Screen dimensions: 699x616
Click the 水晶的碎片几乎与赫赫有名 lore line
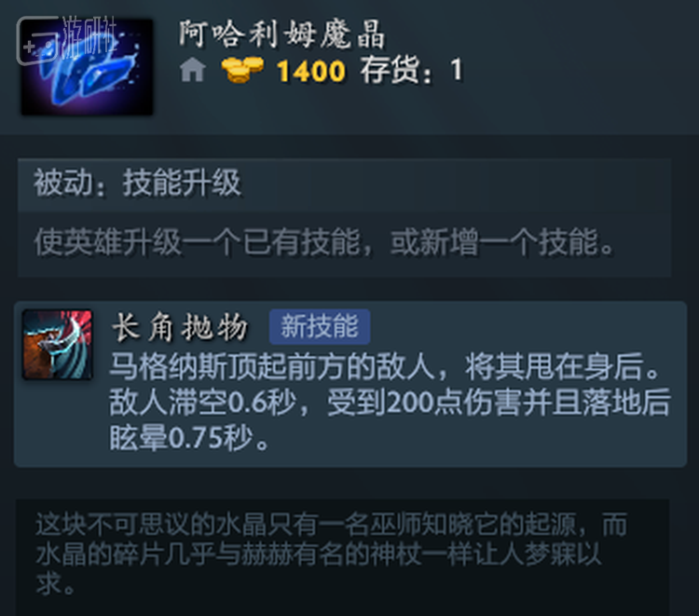point(319,554)
